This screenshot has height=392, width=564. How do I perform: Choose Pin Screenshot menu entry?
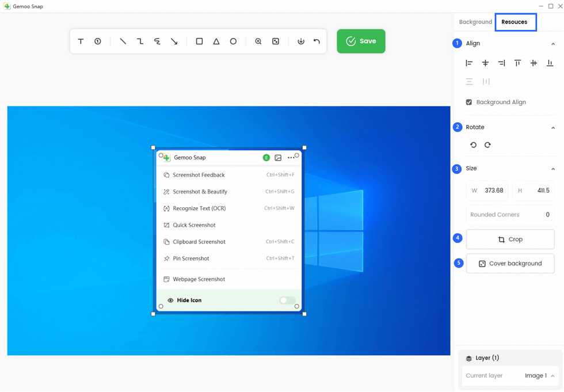pos(229,258)
